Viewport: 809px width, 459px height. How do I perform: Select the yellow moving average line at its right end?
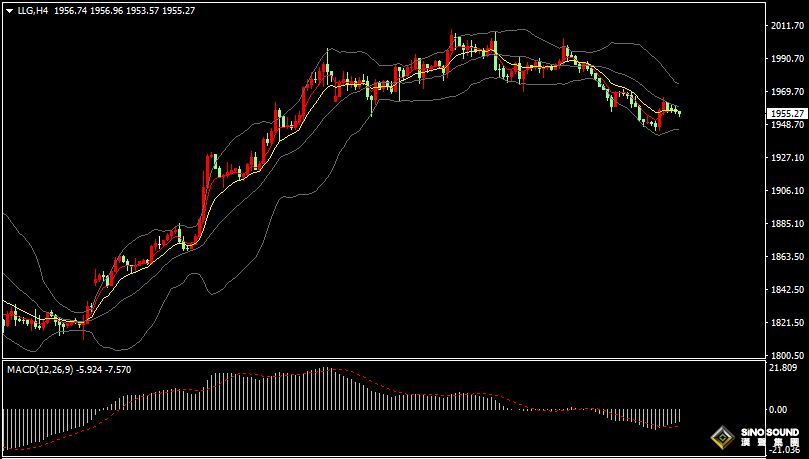675,111
